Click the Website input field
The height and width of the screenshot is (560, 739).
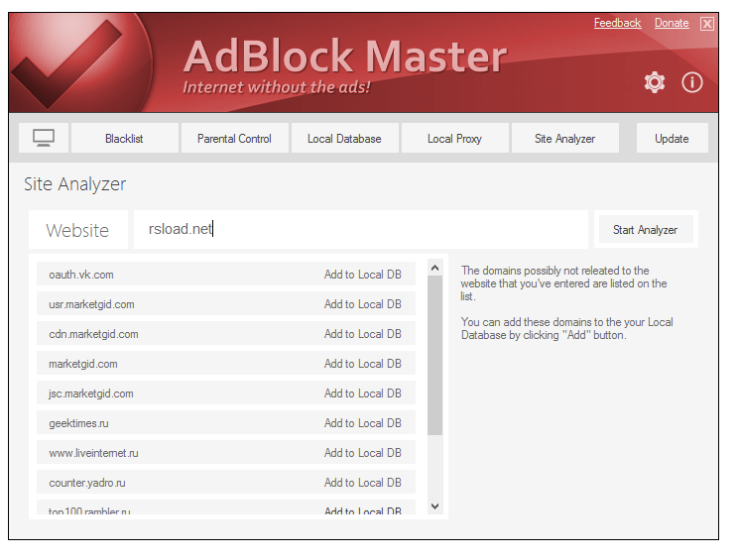361,230
